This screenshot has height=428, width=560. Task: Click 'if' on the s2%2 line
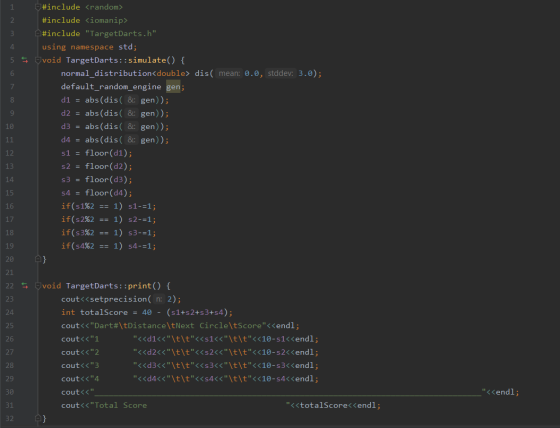[x=66, y=219]
